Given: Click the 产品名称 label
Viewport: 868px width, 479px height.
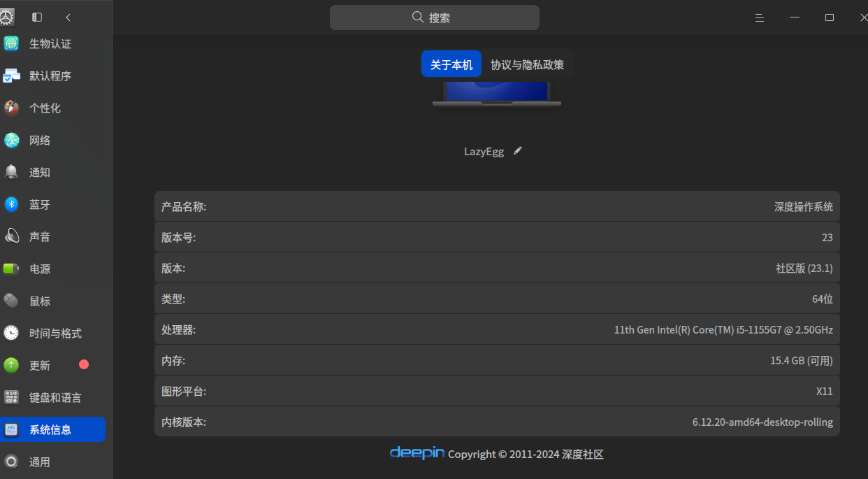Looking at the screenshot, I should tap(184, 207).
